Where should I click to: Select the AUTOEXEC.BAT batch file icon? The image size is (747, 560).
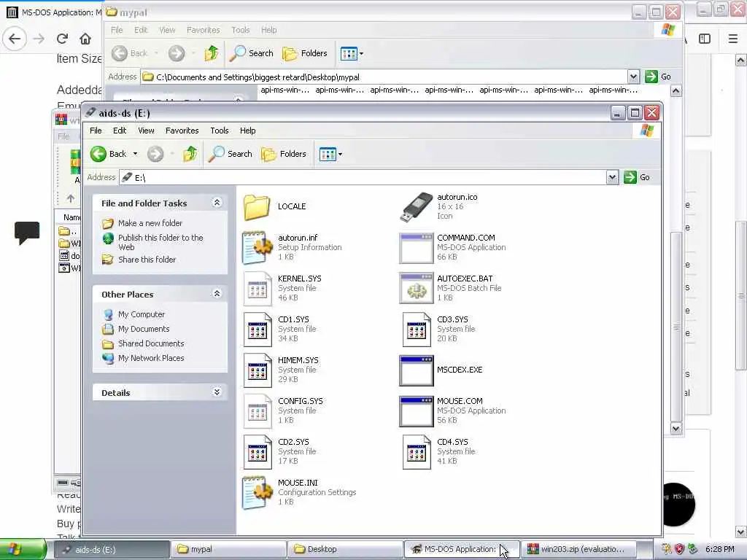[x=416, y=288]
